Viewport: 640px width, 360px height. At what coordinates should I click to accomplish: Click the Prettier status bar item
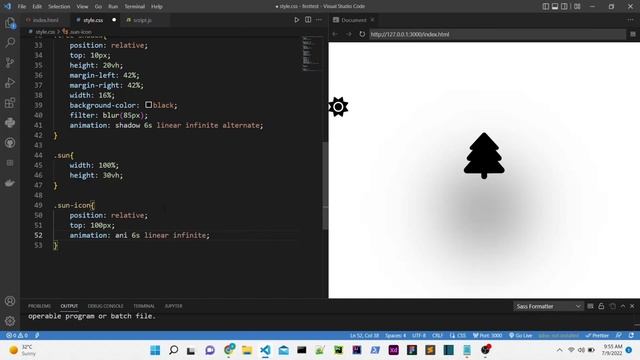coord(597,336)
